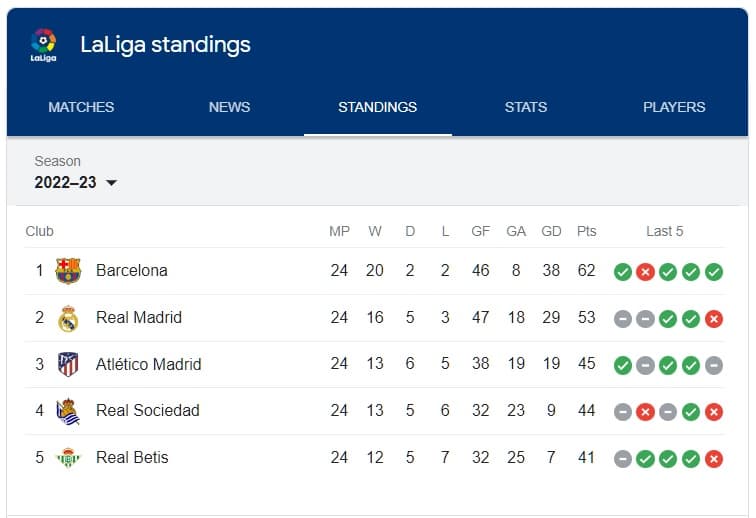Click Atlético Madrid's first green win icon
The height and width of the screenshot is (518, 756).
point(622,365)
